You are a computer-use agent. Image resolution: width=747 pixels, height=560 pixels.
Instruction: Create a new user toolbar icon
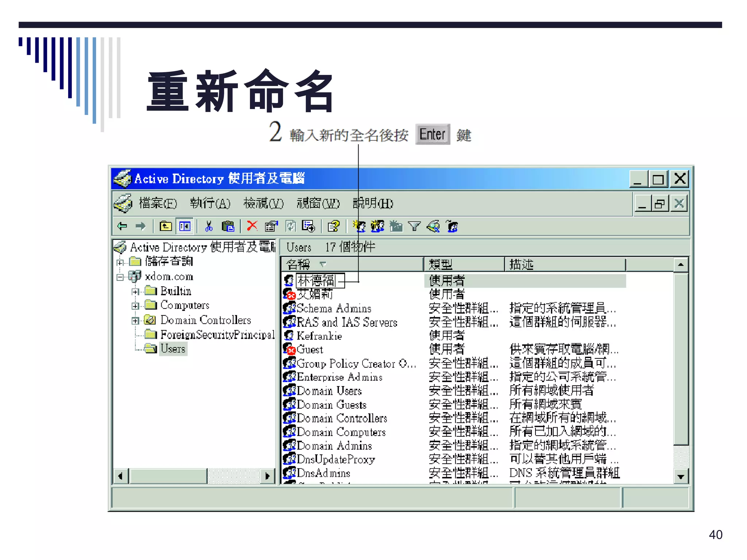[359, 226]
